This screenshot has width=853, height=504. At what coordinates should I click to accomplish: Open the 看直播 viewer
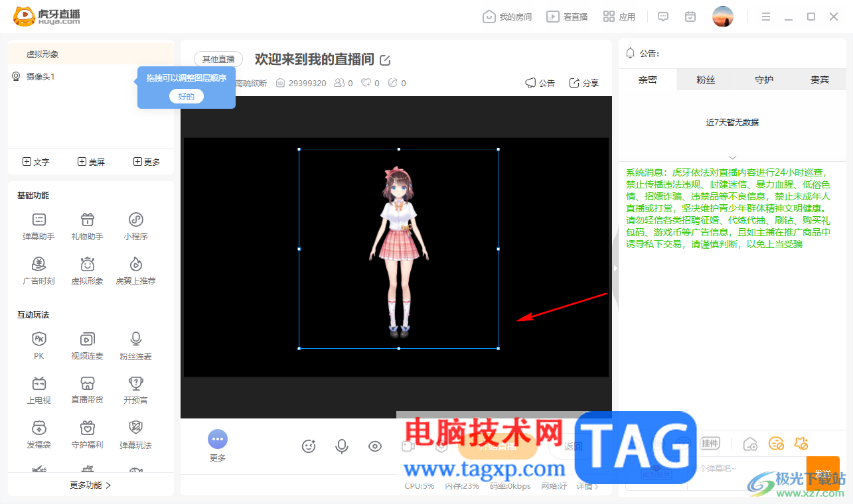(x=567, y=17)
